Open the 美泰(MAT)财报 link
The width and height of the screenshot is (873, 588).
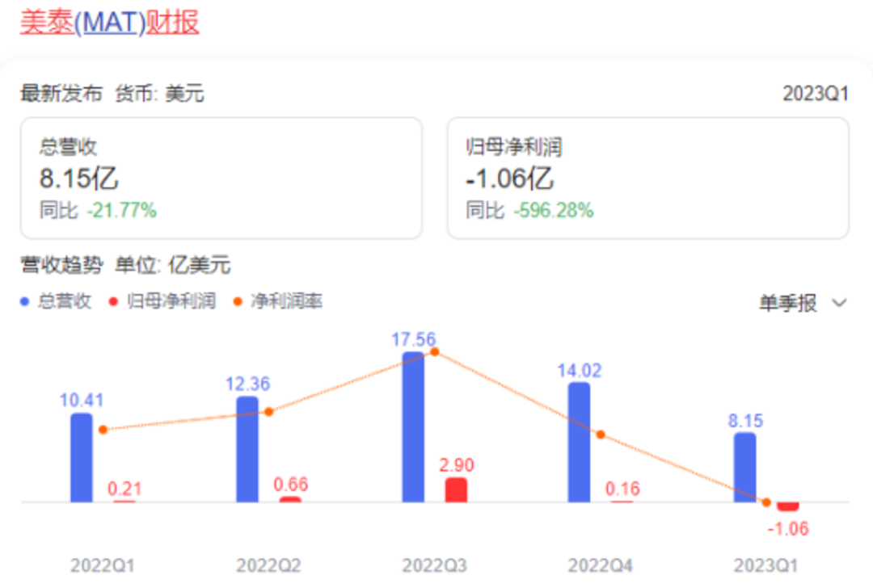click(110, 23)
